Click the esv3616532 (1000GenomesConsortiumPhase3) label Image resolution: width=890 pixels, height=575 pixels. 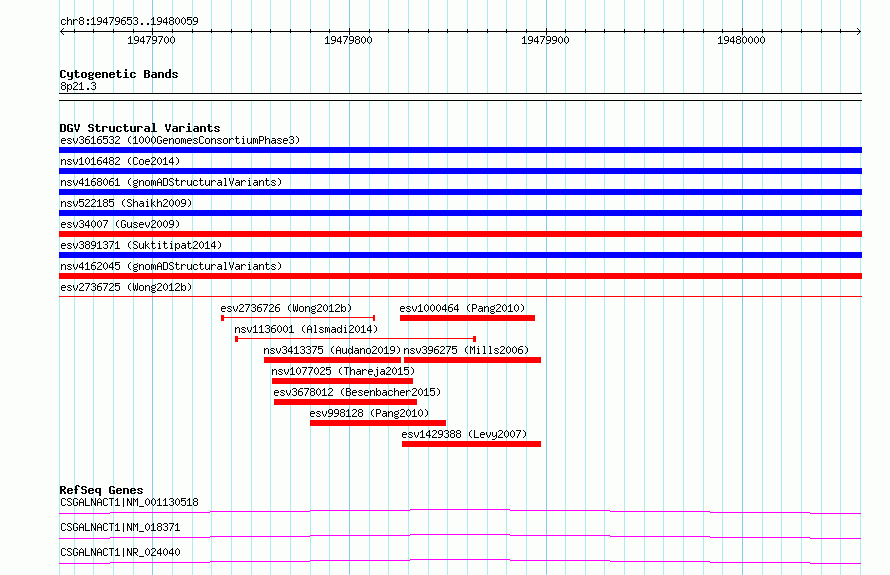pyautogui.click(x=180, y=140)
